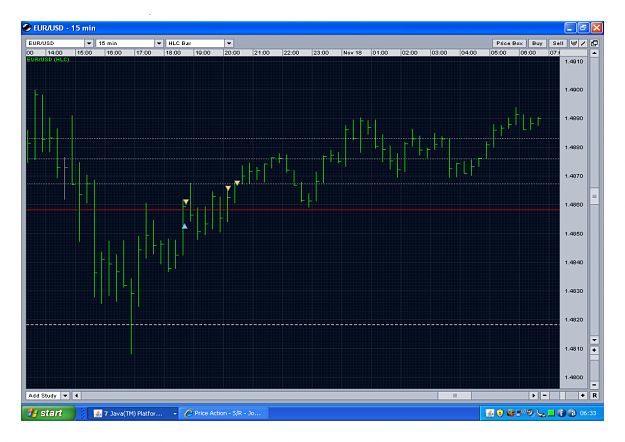Click the Java icon in system tray
This screenshot has width=625, height=442.
click(x=490, y=413)
